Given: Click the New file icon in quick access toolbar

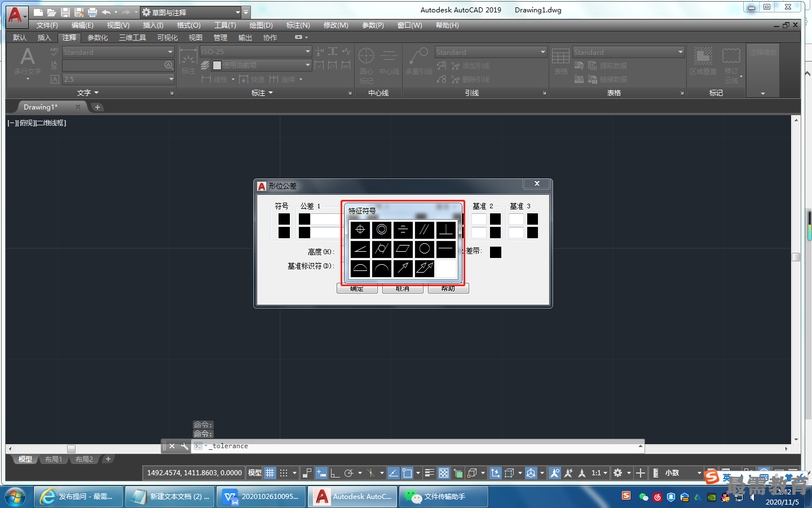Looking at the screenshot, I should [x=38, y=12].
